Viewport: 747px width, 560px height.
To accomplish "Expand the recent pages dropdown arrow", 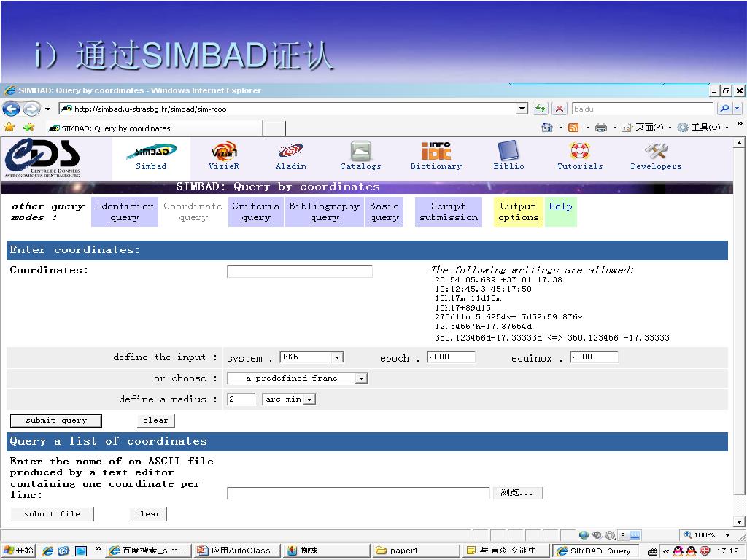I will [x=47, y=109].
